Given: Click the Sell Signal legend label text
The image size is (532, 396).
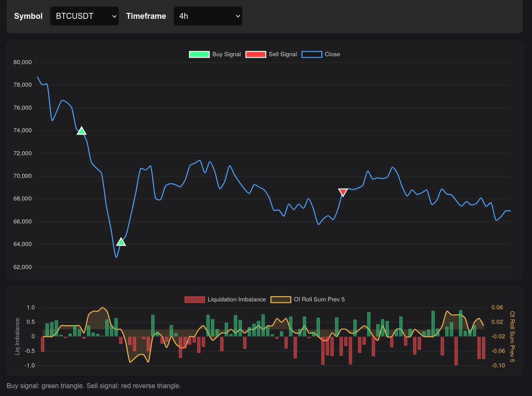Looking at the screenshot, I should [282, 54].
